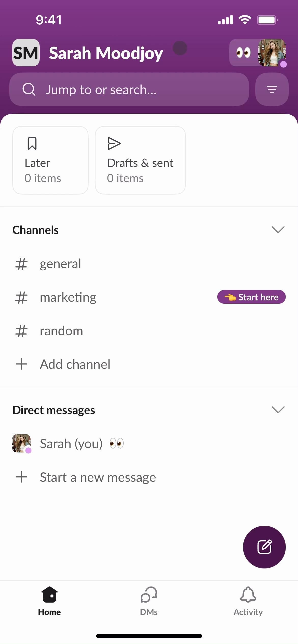
Task: Collapse the Direct messages section chevron
Action: pyautogui.click(x=278, y=410)
